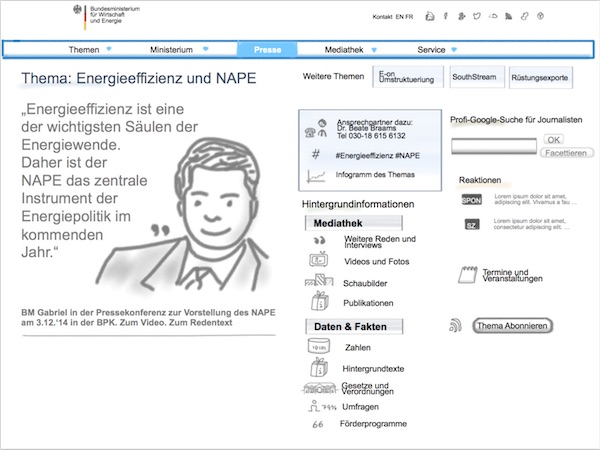Open the Mediathek navigation menu

click(344, 50)
